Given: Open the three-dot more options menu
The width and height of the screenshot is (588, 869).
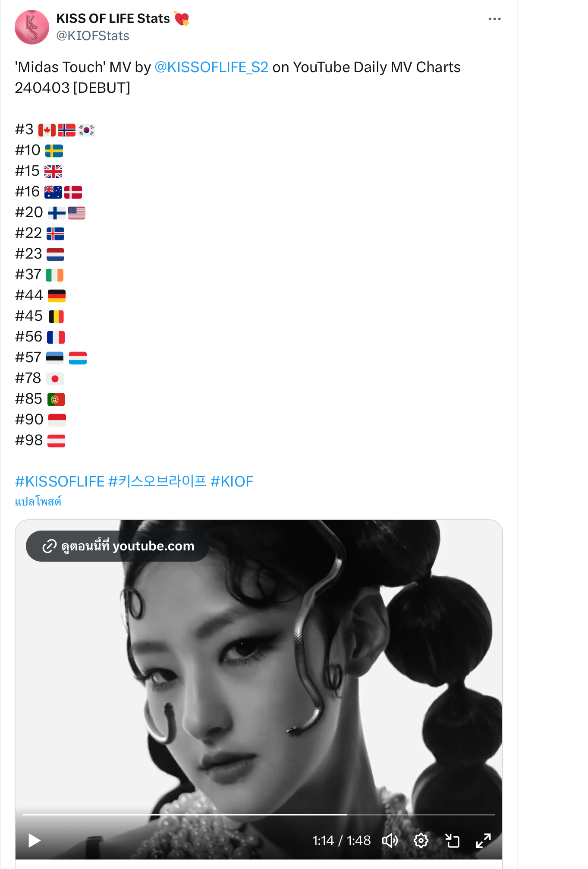Looking at the screenshot, I should tap(494, 19).
